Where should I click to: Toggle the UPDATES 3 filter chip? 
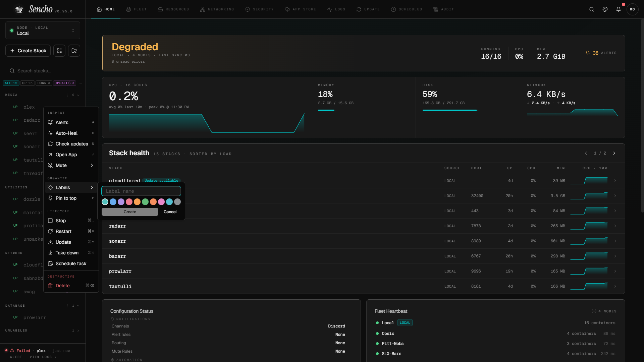click(x=64, y=83)
